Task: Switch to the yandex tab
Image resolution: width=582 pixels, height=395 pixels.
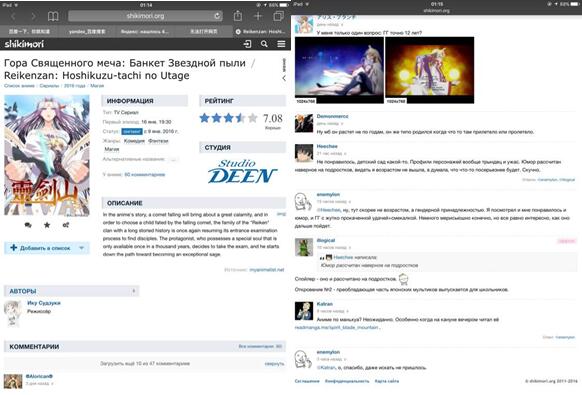Action: click(x=87, y=32)
